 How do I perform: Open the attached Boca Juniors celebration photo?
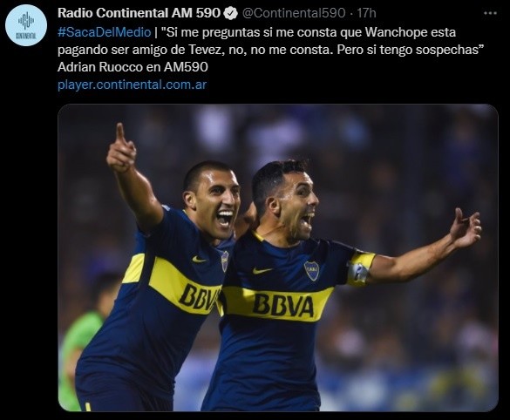coord(278,258)
